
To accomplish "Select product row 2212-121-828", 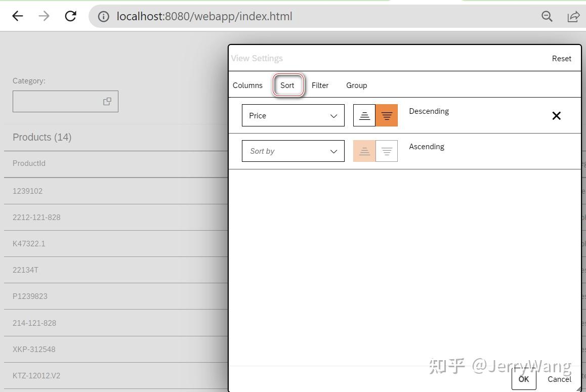I will 116,217.
